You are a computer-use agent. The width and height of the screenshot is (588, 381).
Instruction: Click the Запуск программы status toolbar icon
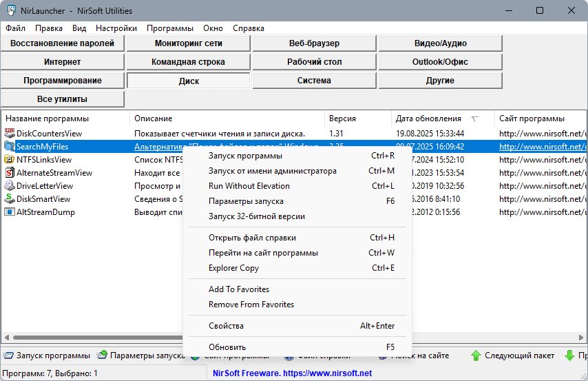pos(8,356)
